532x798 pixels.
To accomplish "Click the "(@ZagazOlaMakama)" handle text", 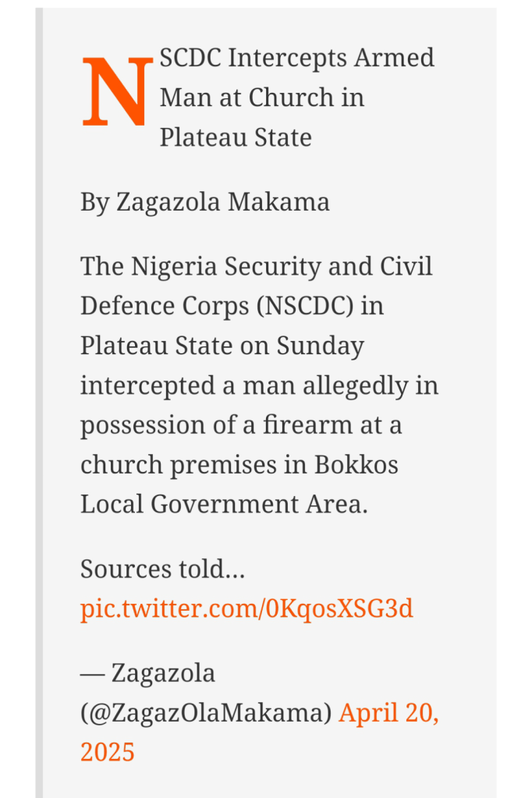I will click(x=206, y=712).
